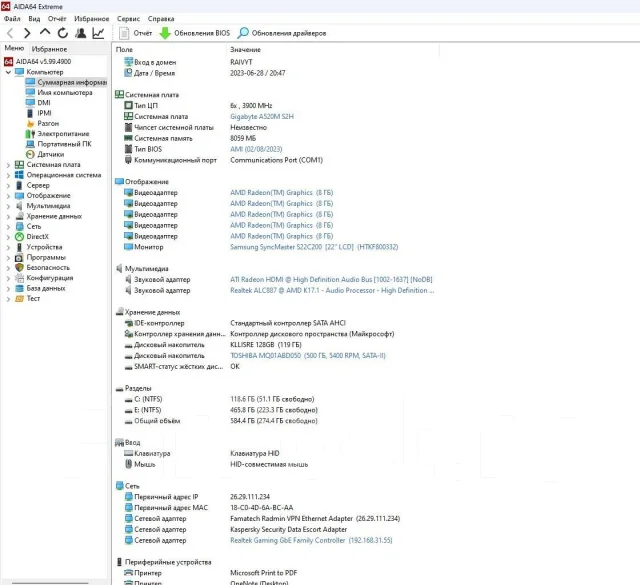Click the Разгон flame icon

(x=30, y=123)
